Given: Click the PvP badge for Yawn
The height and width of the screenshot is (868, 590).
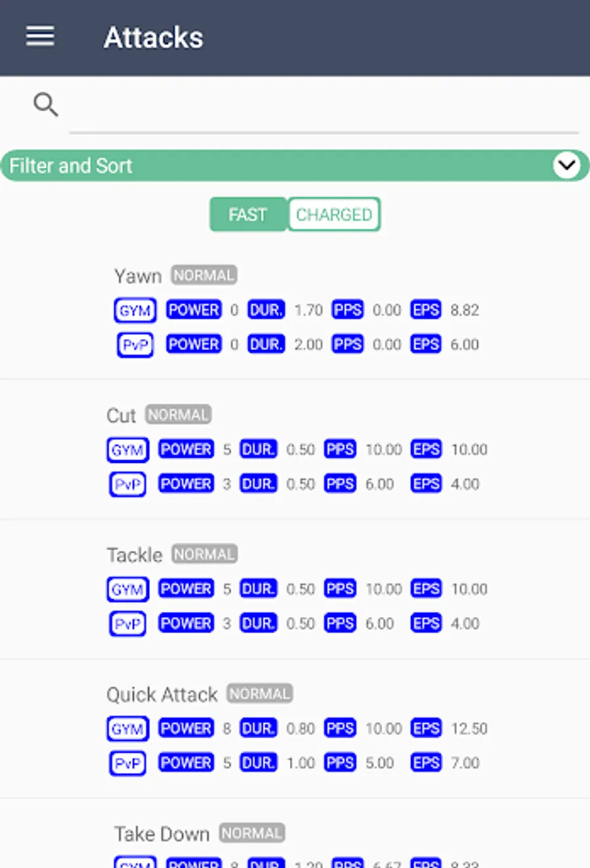Looking at the screenshot, I should [x=135, y=345].
